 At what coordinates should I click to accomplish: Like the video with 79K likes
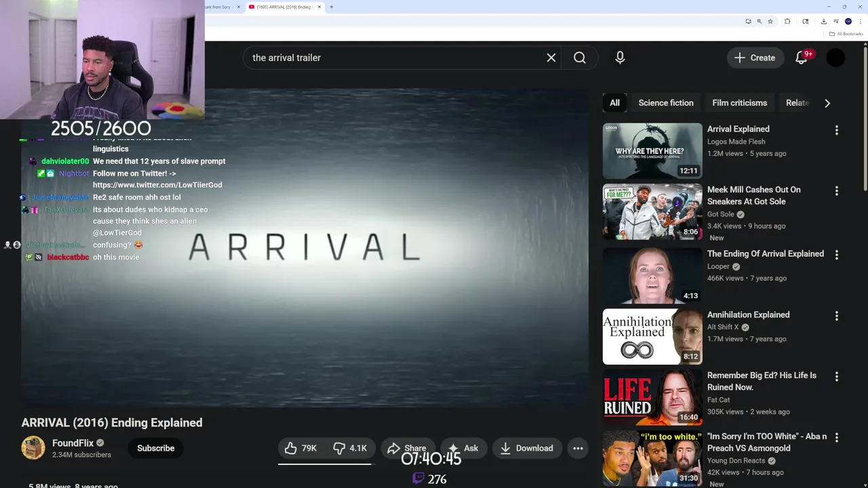point(301,448)
